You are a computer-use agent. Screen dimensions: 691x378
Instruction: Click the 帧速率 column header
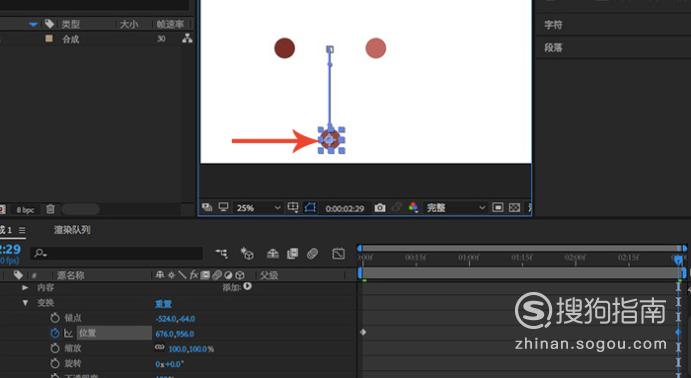[170, 24]
